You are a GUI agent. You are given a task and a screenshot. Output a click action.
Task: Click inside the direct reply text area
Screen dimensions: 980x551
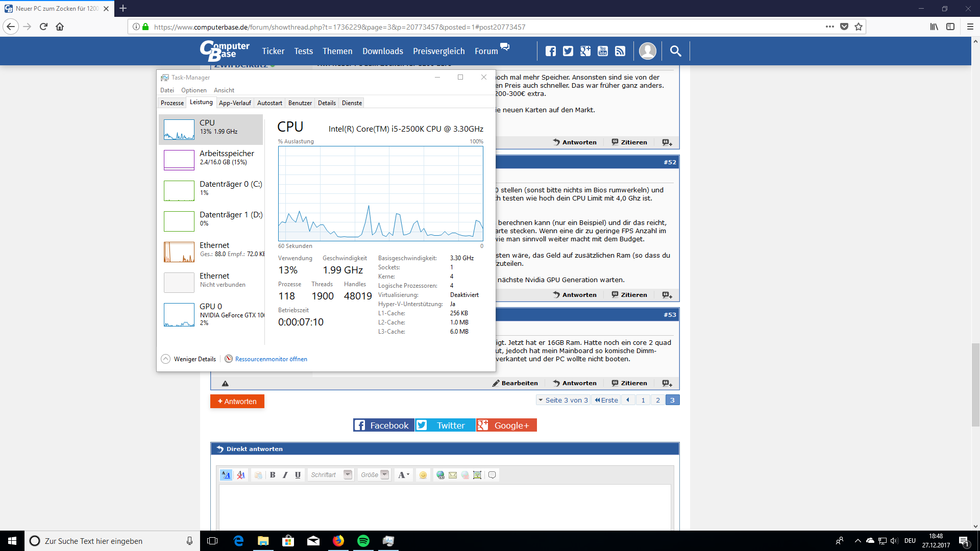point(444,508)
